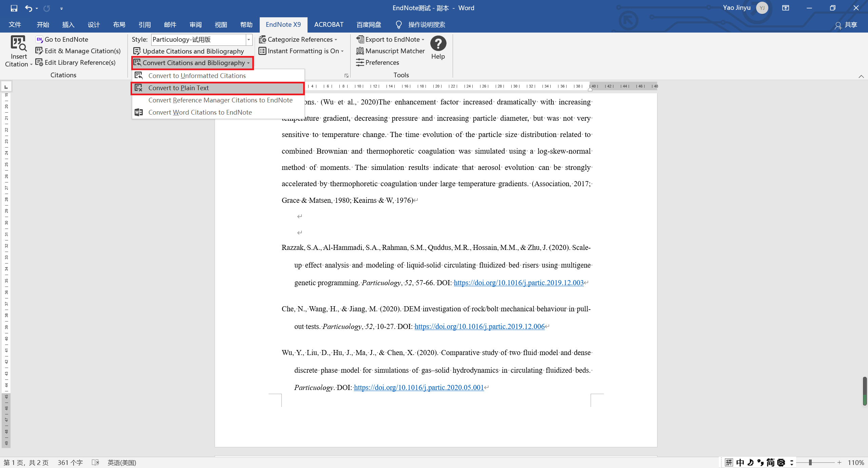Image resolution: width=868 pixels, height=468 pixels.
Task: Select Convert to Unformatted Citations
Action: pyautogui.click(x=218, y=76)
